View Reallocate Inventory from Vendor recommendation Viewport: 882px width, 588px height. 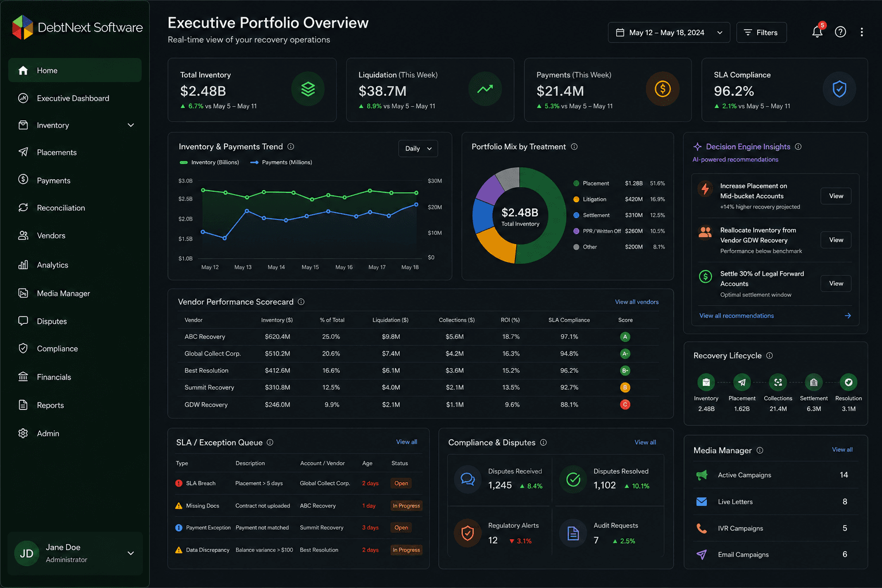pos(836,240)
